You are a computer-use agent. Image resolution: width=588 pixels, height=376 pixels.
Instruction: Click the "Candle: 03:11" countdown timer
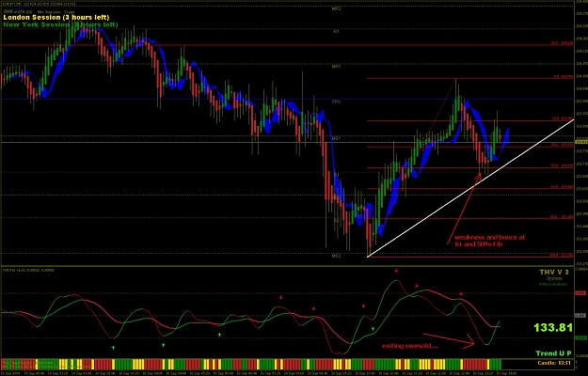[x=554, y=363]
